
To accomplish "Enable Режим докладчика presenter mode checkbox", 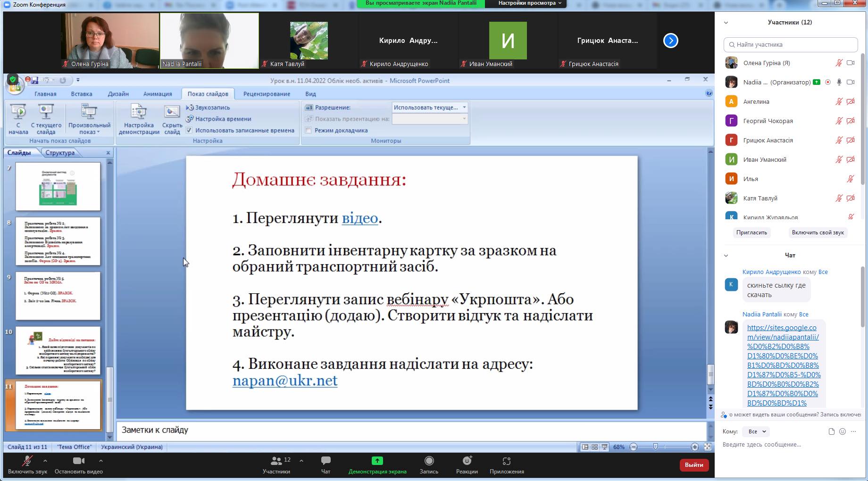I will [x=309, y=130].
